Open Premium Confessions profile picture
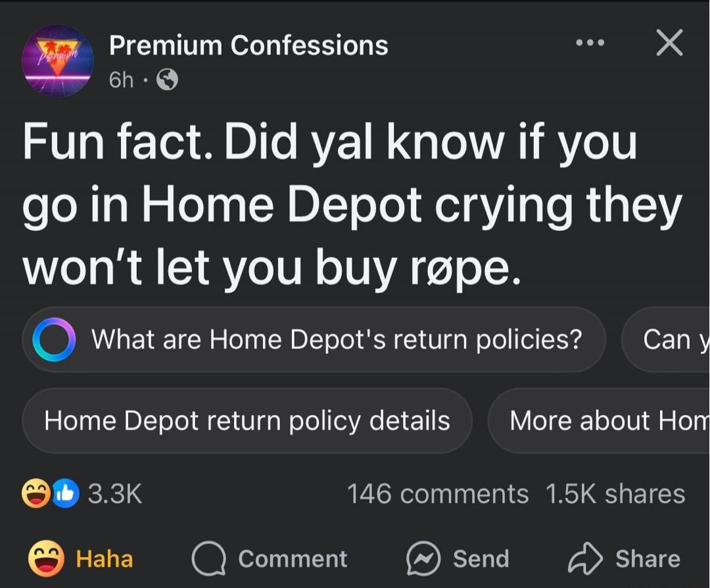 tap(57, 61)
